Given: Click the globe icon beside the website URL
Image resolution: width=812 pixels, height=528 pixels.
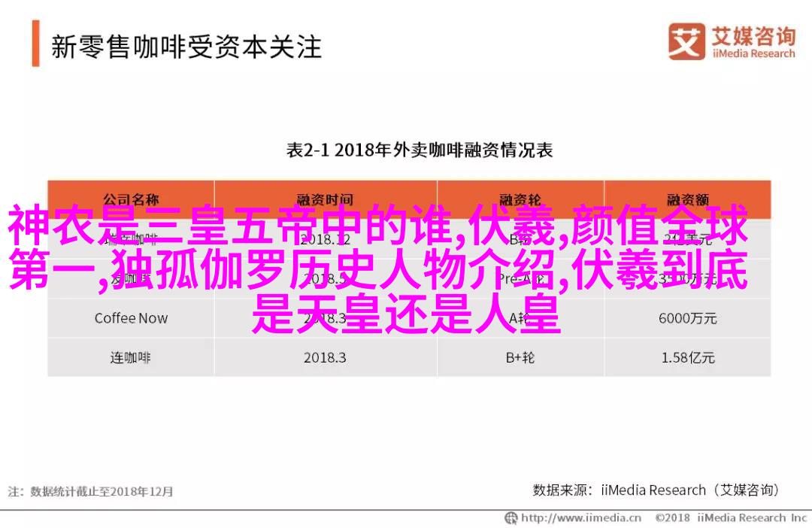Looking at the screenshot, I should [511, 517].
